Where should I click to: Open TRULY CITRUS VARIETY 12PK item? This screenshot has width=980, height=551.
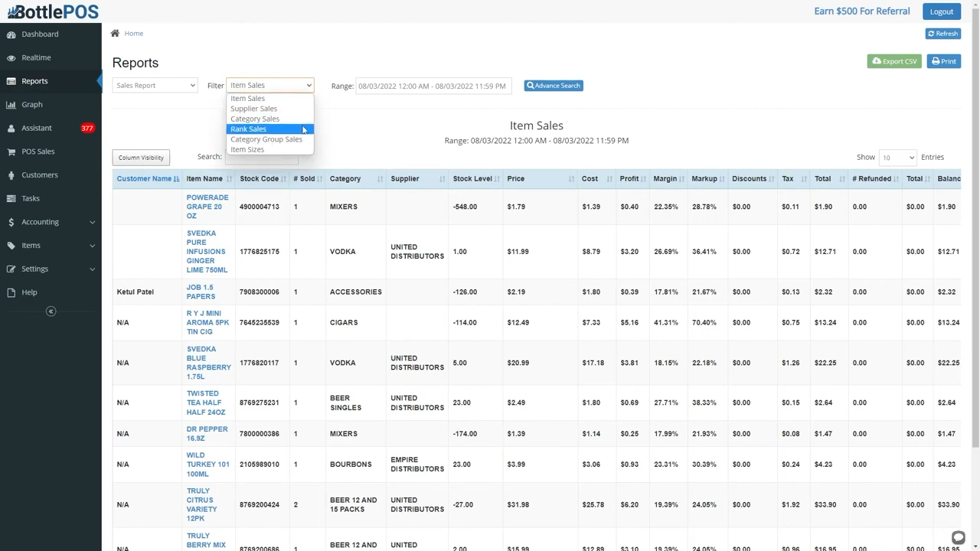204,505
